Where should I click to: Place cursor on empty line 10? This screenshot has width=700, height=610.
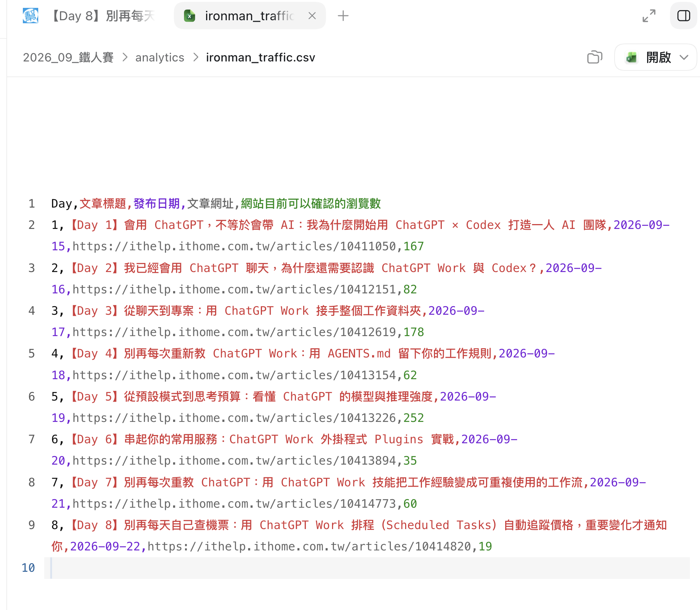[367, 568]
